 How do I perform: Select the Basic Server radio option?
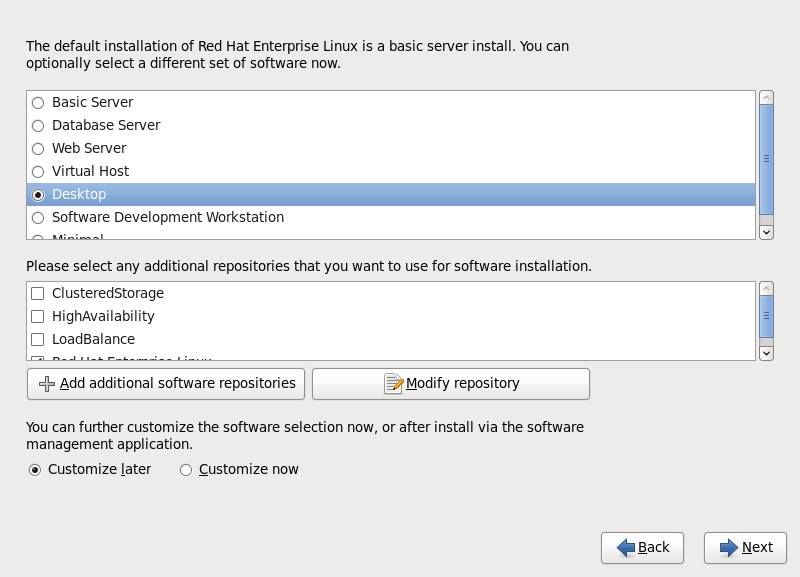tap(38, 102)
